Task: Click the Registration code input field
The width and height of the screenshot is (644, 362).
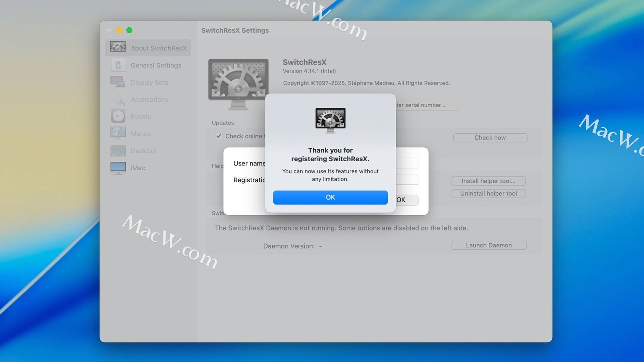Action: pos(407,180)
